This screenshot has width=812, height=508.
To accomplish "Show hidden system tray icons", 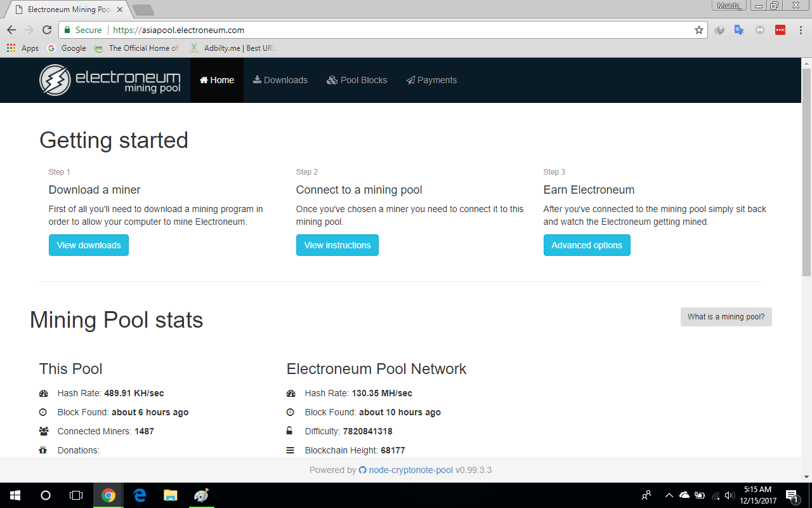I will point(669,495).
